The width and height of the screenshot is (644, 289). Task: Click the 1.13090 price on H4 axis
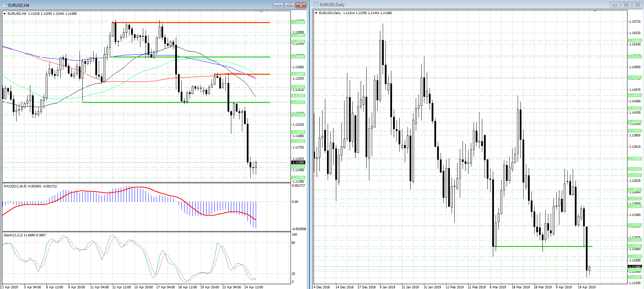click(x=298, y=32)
